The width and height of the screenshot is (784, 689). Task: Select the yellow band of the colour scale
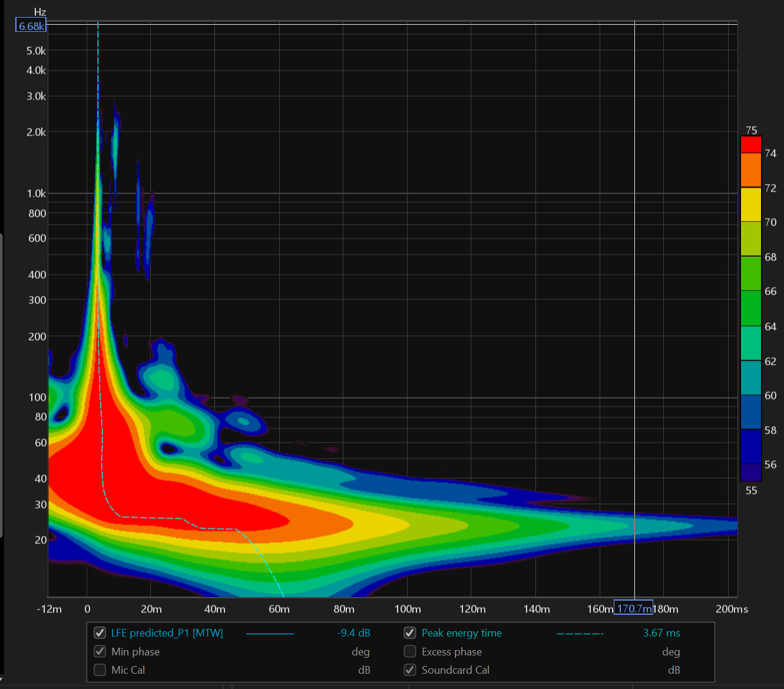coord(750,205)
